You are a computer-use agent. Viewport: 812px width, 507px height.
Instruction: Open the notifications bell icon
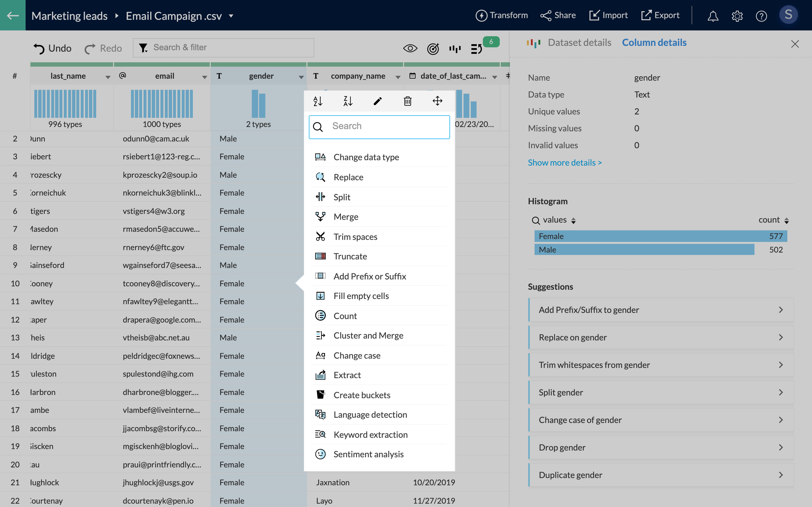(x=713, y=16)
